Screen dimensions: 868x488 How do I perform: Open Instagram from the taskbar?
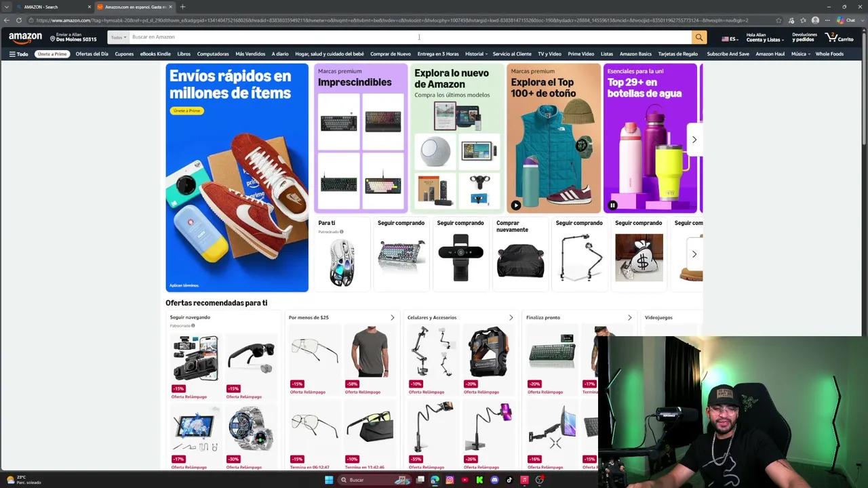click(x=450, y=480)
